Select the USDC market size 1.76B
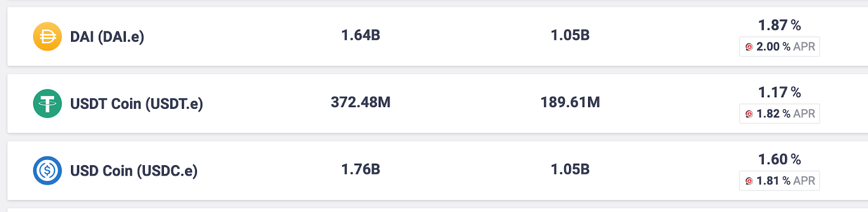The height and width of the screenshot is (212, 868). (x=361, y=170)
